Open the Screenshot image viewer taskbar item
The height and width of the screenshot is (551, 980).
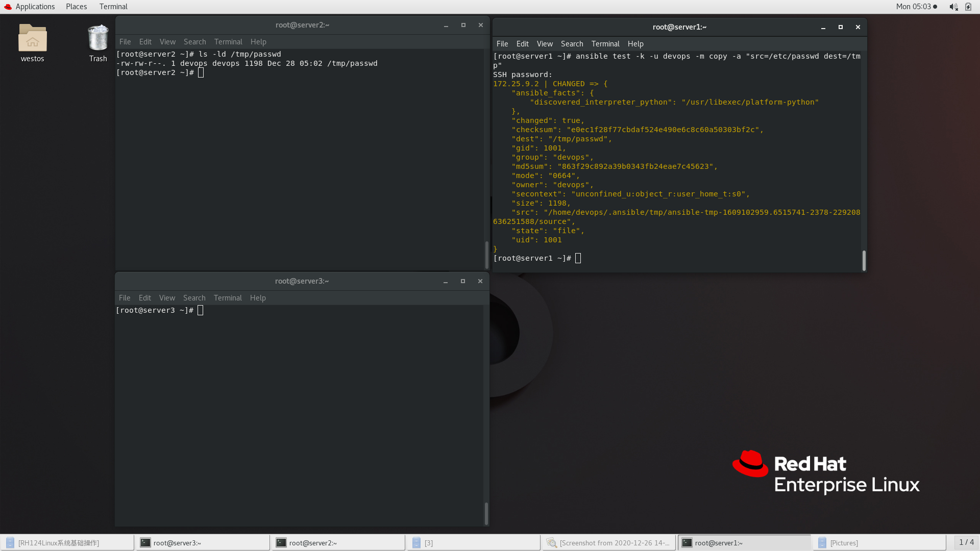[608, 543]
